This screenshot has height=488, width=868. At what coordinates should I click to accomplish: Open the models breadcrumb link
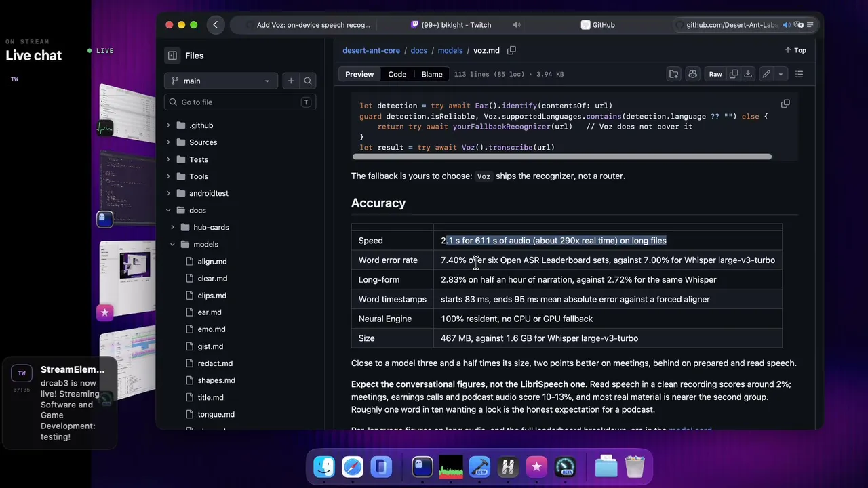[x=450, y=50]
